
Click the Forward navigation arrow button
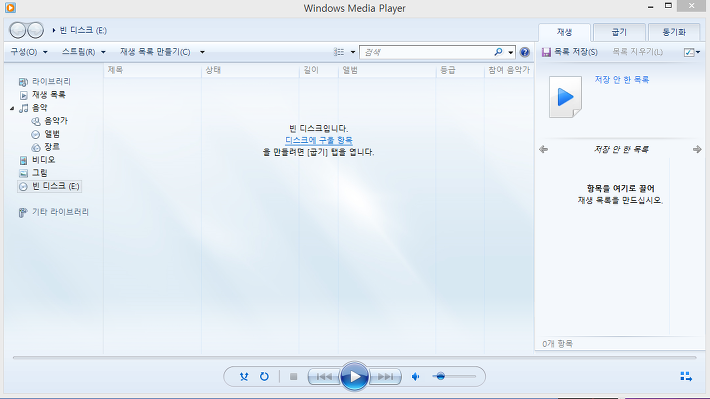(35, 30)
